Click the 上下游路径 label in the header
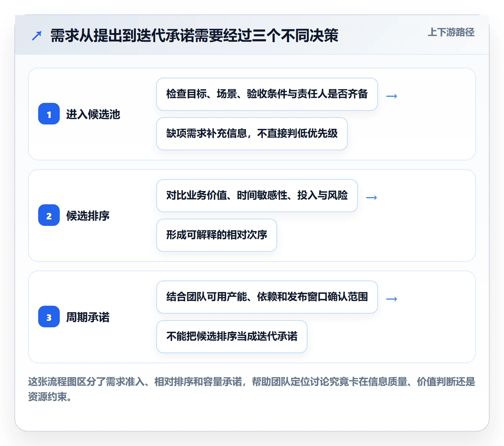This screenshot has height=446, width=504. (451, 32)
